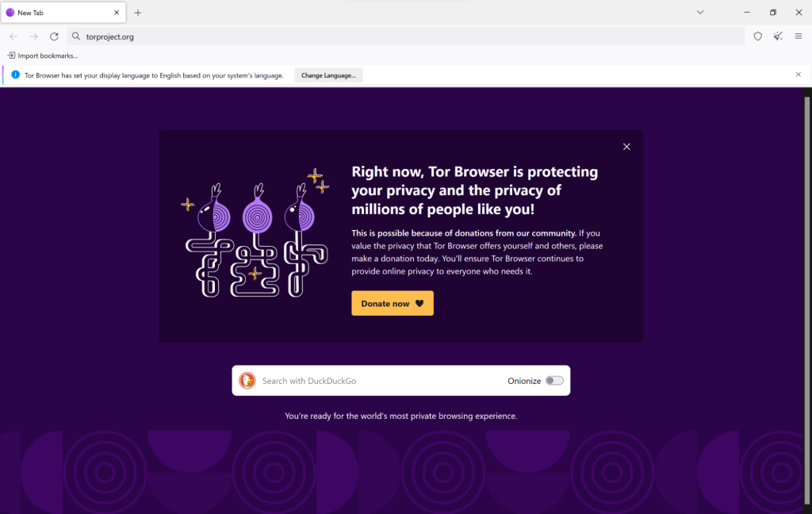This screenshot has width=812, height=514.
Task: Enable the Onionize toggle
Action: click(x=555, y=380)
